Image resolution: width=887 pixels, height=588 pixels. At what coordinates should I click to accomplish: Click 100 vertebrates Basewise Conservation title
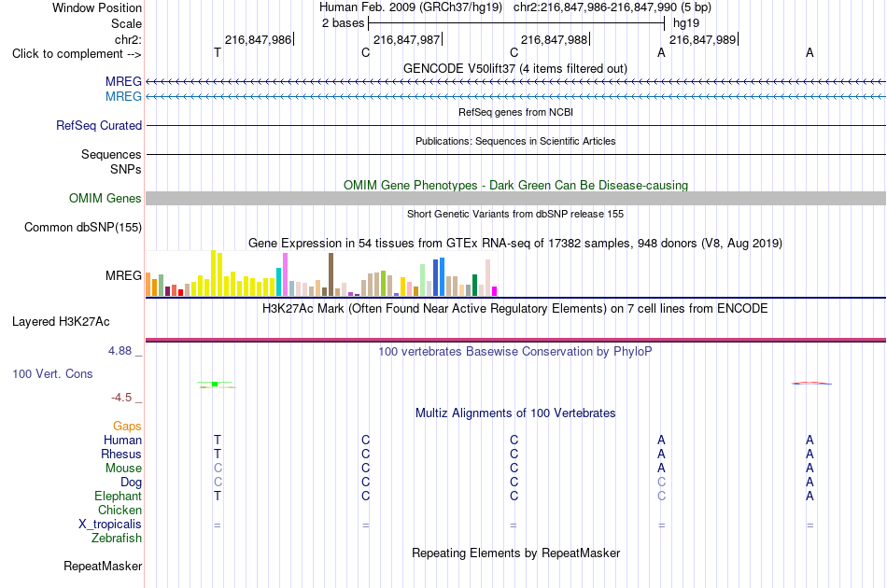[515, 351]
